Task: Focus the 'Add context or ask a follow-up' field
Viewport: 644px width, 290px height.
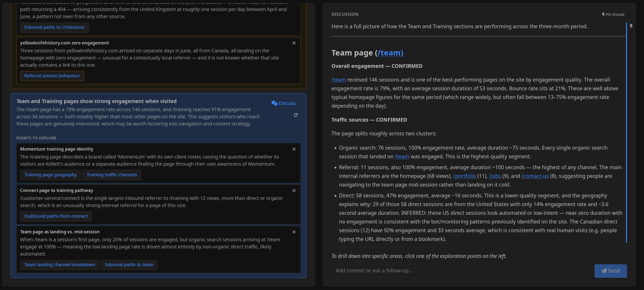Action: 461,271
